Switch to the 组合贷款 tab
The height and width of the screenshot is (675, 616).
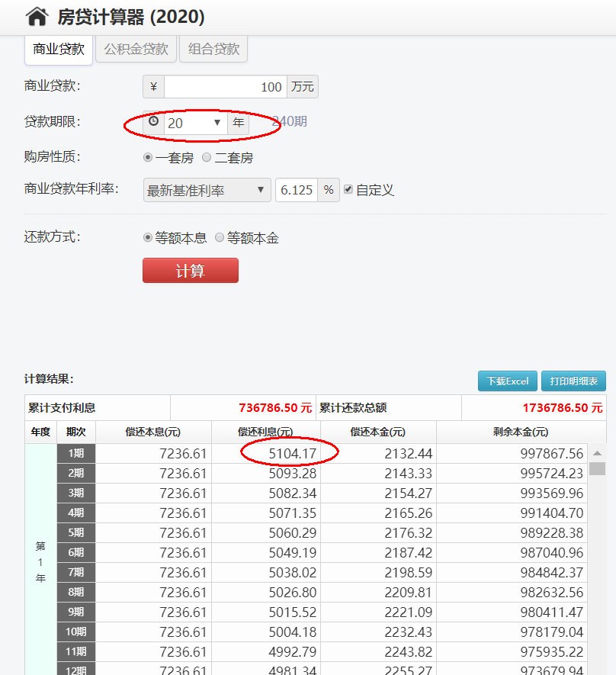click(x=213, y=48)
